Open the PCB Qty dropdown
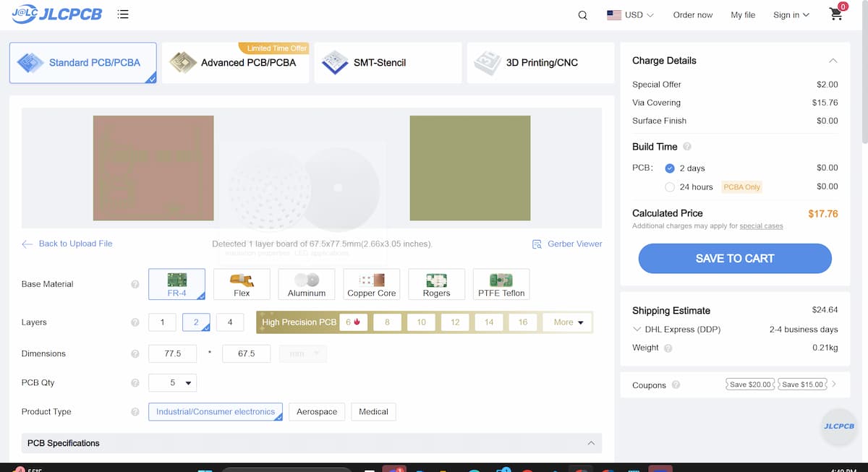868x472 pixels. [x=172, y=383]
